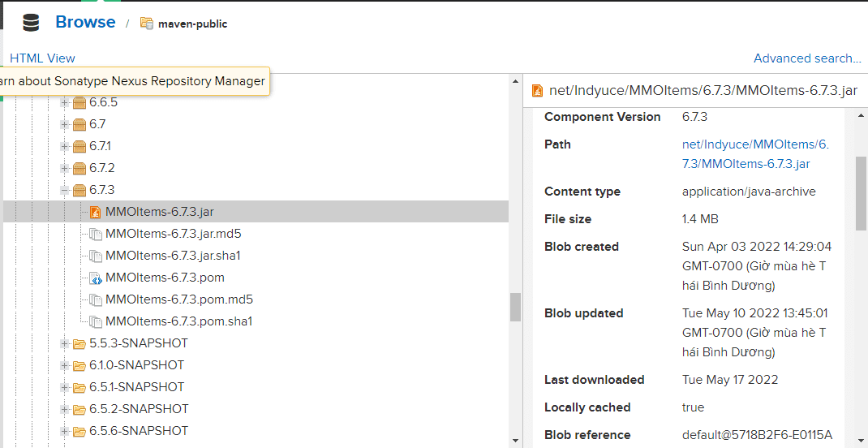Click the MMOItems-6.7.3.jar file icon
The image size is (868, 448).
point(95,212)
